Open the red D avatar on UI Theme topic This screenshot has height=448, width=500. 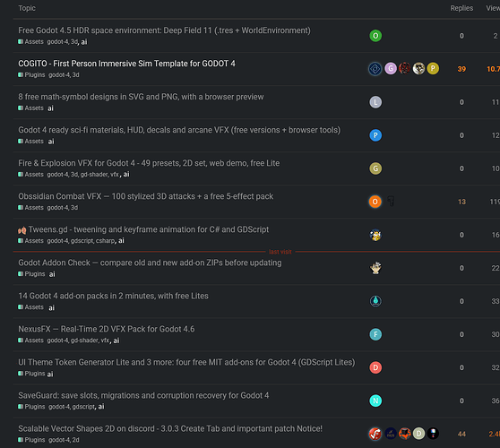(x=375, y=367)
